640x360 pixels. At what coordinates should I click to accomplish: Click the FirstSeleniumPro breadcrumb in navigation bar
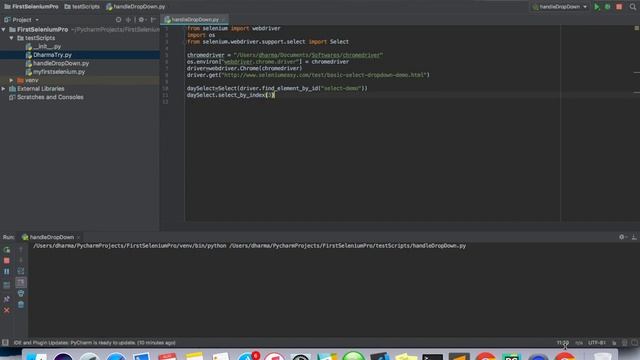tap(31, 7)
